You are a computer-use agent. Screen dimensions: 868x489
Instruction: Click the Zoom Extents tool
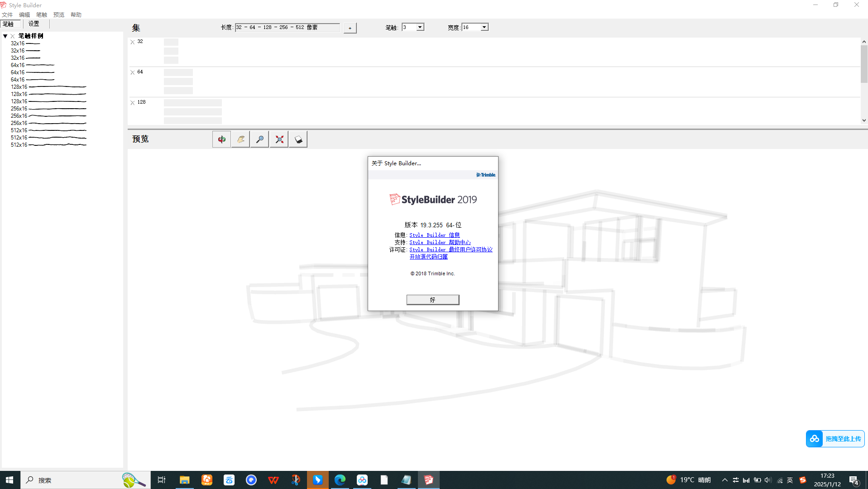tap(279, 139)
